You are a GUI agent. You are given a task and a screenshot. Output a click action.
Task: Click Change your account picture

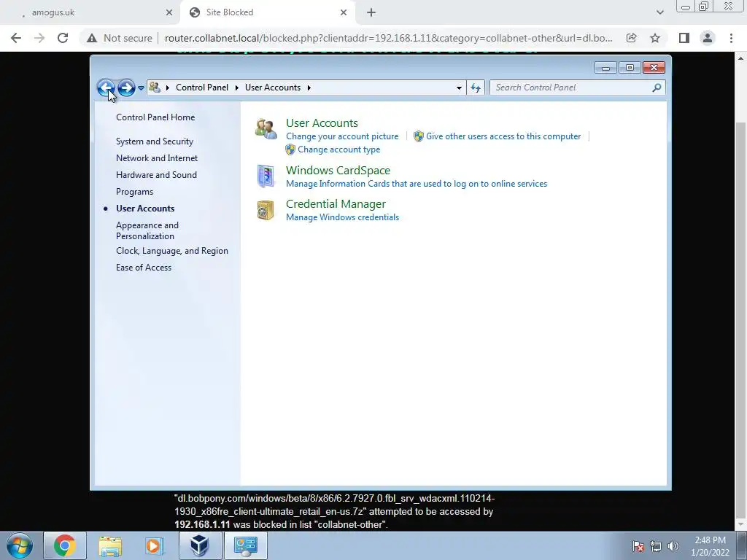click(342, 136)
